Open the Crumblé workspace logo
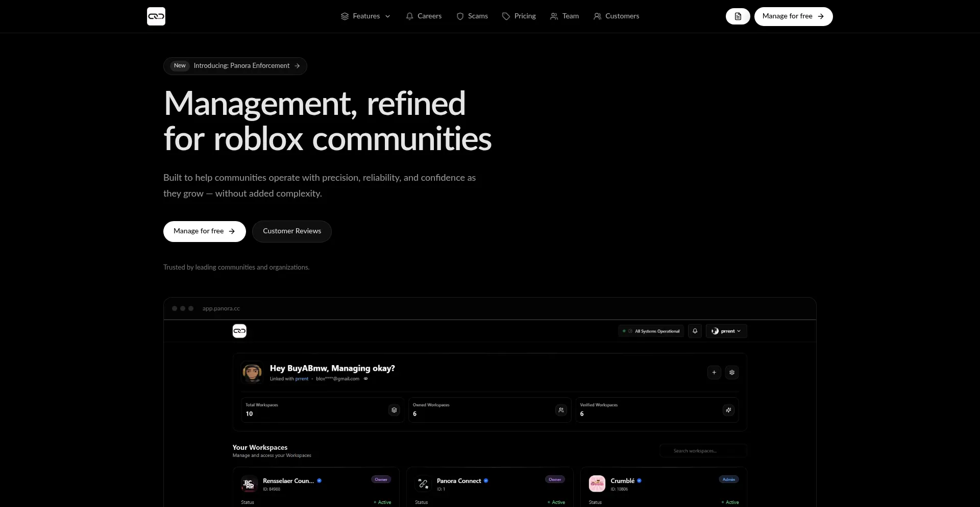Viewport: 980px width, 507px height. [x=597, y=484]
